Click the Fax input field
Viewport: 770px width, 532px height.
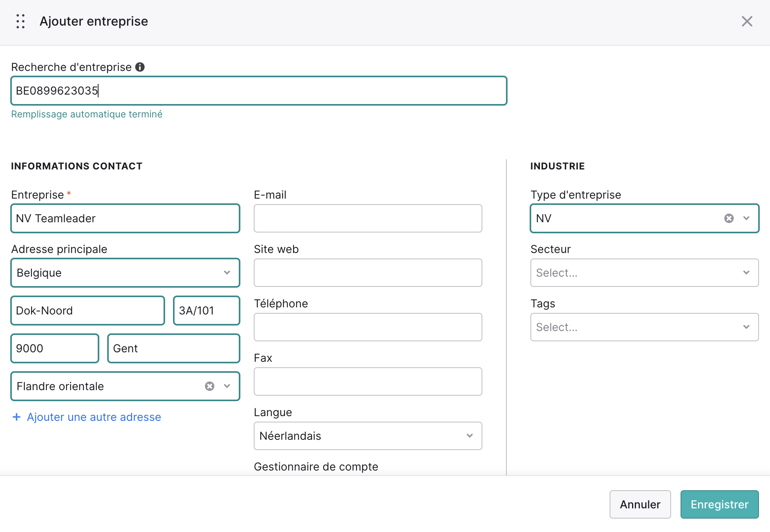pos(368,381)
